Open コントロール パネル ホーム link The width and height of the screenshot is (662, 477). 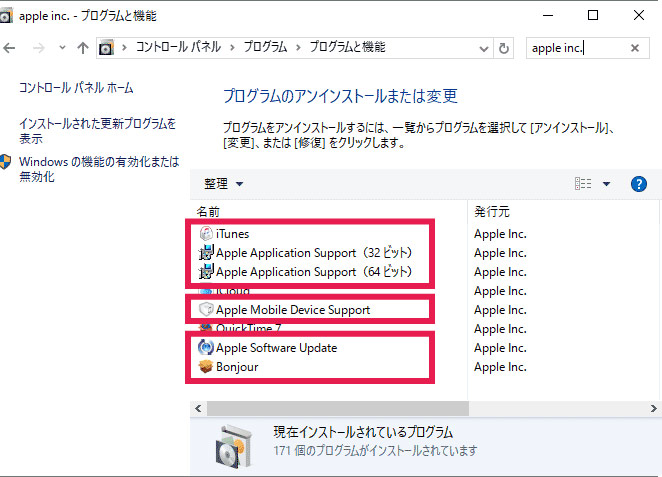pos(76,88)
